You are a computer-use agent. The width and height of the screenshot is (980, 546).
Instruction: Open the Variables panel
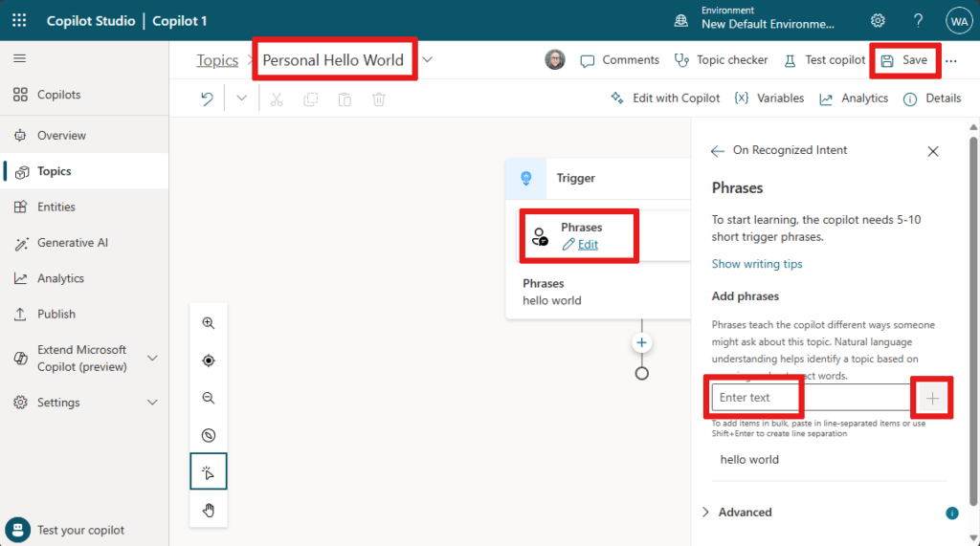point(768,98)
